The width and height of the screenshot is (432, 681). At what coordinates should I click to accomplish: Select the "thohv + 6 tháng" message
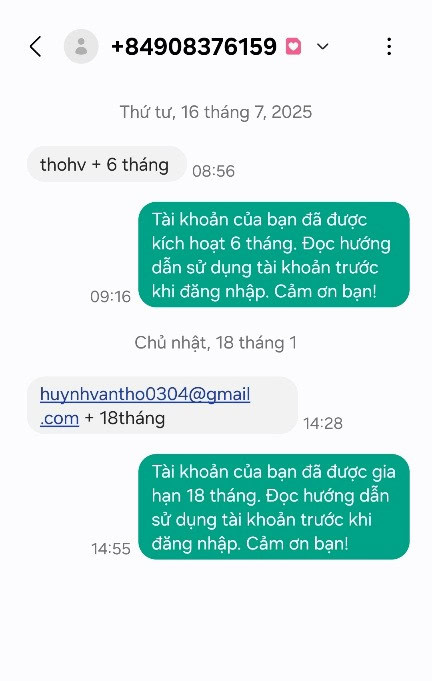pyautogui.click(x=107, y=164)
